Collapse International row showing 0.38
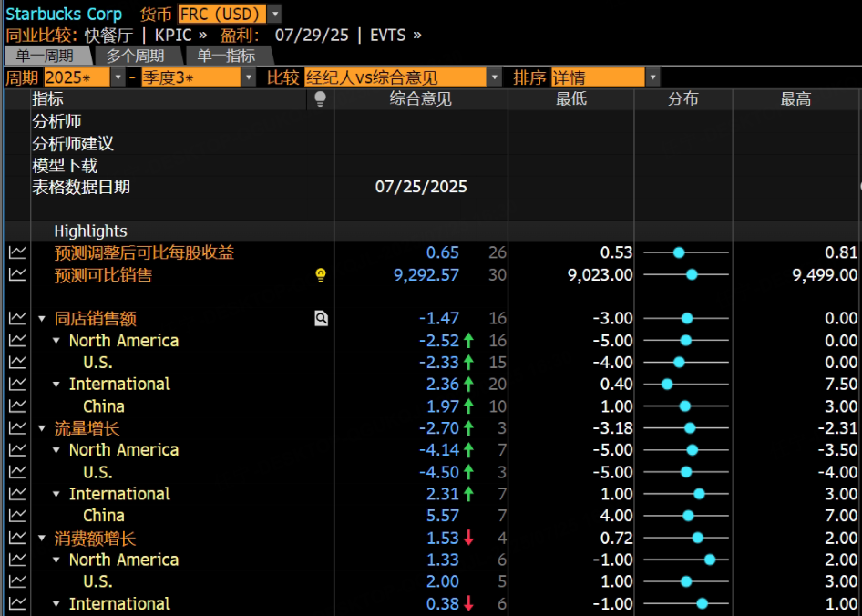This screenshot has height=616, width=862. [x=56, y=604]
